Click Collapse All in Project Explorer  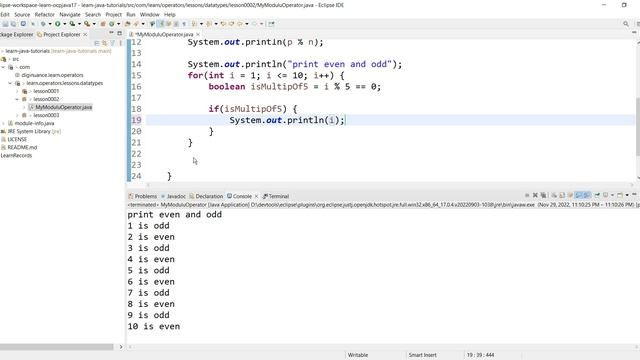click(x=97, y=42)
